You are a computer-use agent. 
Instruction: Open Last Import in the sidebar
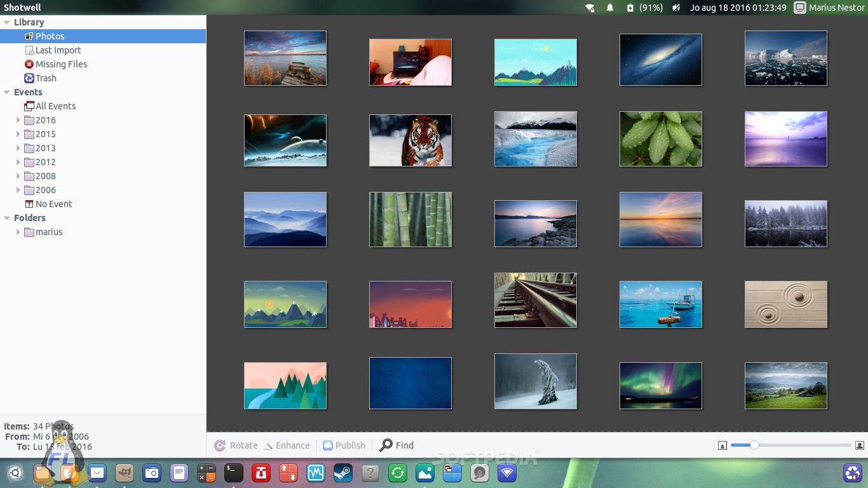[57, 50]
